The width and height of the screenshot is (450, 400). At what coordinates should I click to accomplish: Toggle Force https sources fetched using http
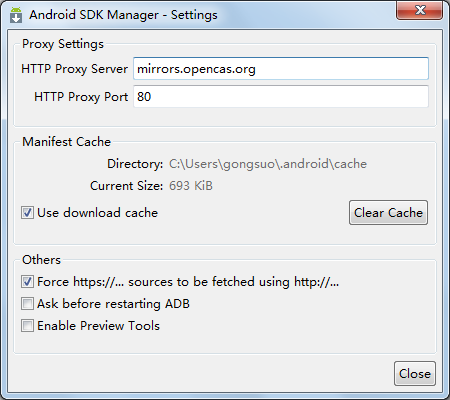coord(27,282)
